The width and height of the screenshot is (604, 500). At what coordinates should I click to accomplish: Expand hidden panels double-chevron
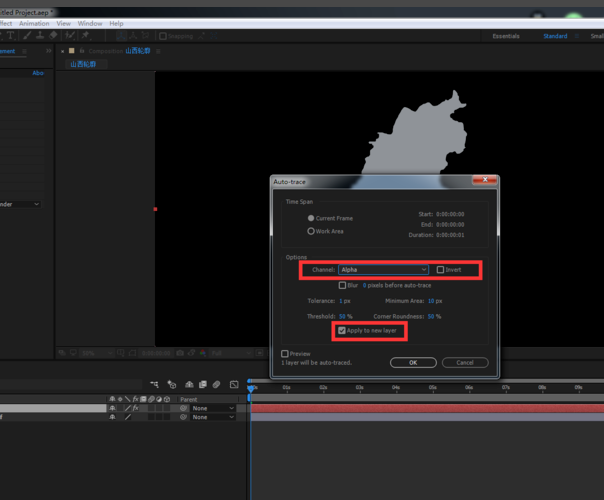[x=49, y=51]
